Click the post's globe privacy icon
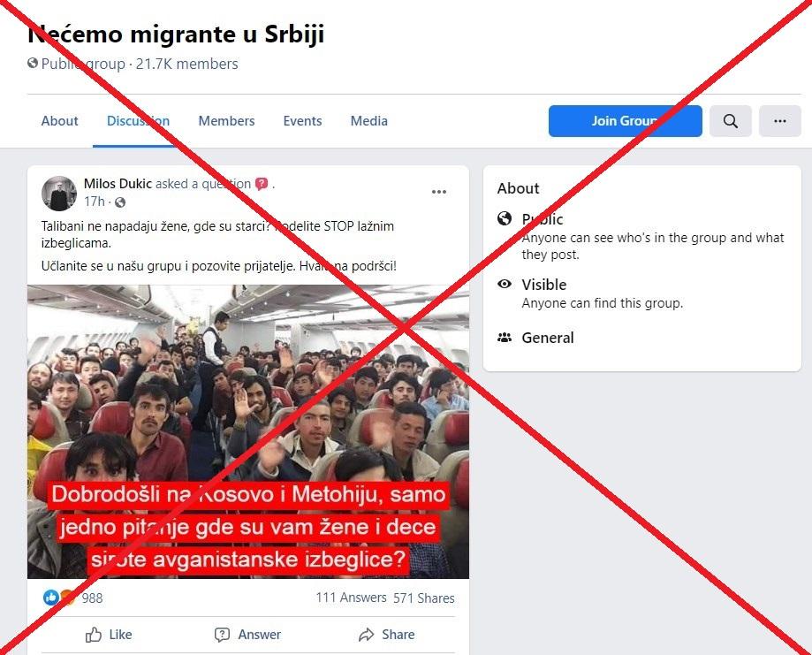The height and width of the screenshot is (655, 812). tap(120, 202)
